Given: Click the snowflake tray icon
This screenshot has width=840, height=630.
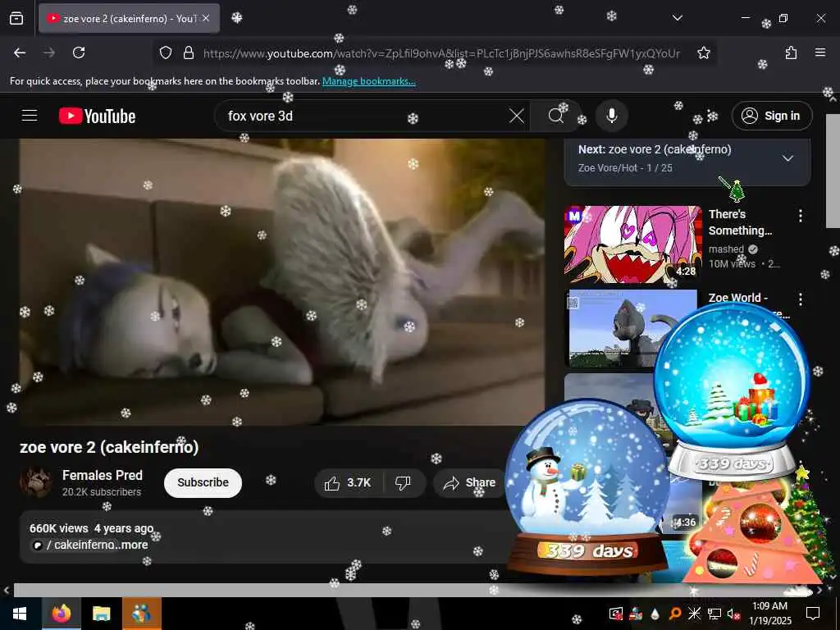Looking at the screenshot, I should (694, 614).
